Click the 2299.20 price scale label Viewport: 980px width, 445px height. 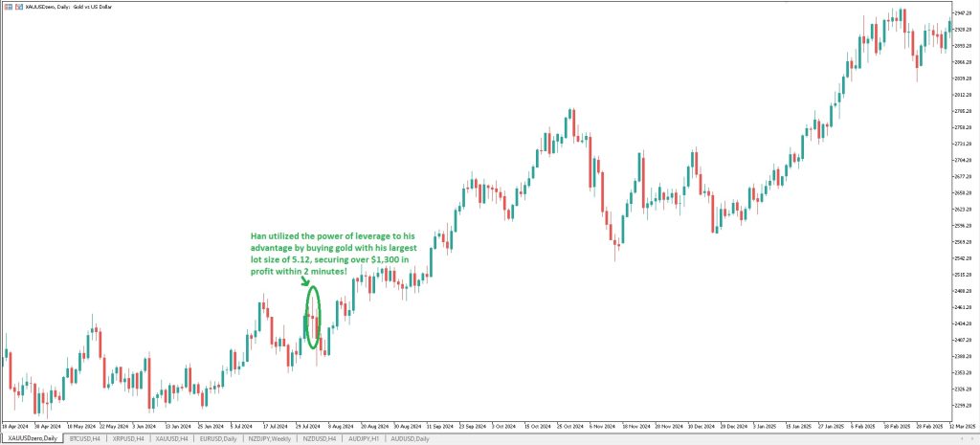[x=964, y=405]
